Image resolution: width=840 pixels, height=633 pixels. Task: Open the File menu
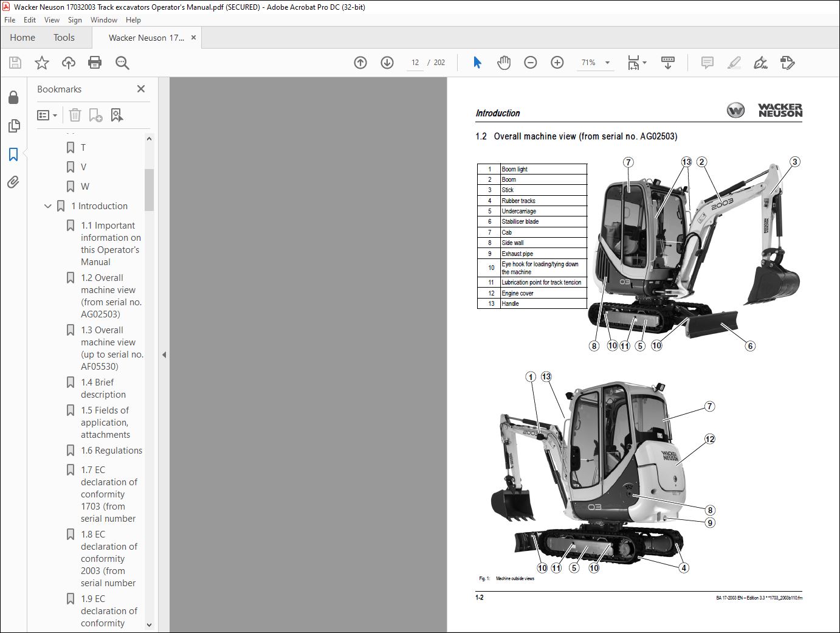pyautogui.click(x=10, y=20)
